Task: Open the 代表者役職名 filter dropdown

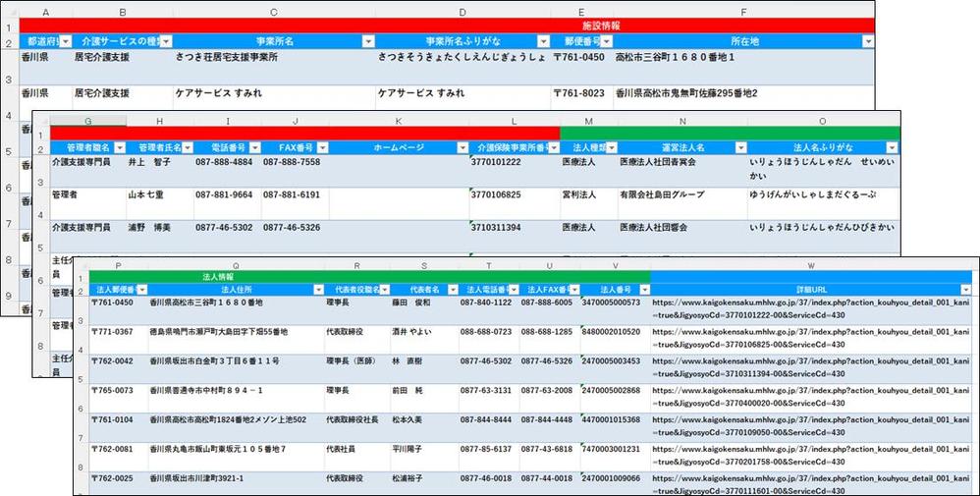Action: coord(384,290)
